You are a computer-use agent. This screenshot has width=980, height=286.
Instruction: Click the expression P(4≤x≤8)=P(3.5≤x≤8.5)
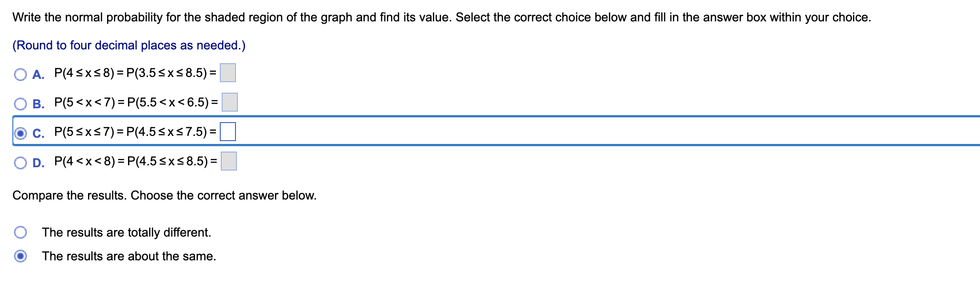[136, 72]
